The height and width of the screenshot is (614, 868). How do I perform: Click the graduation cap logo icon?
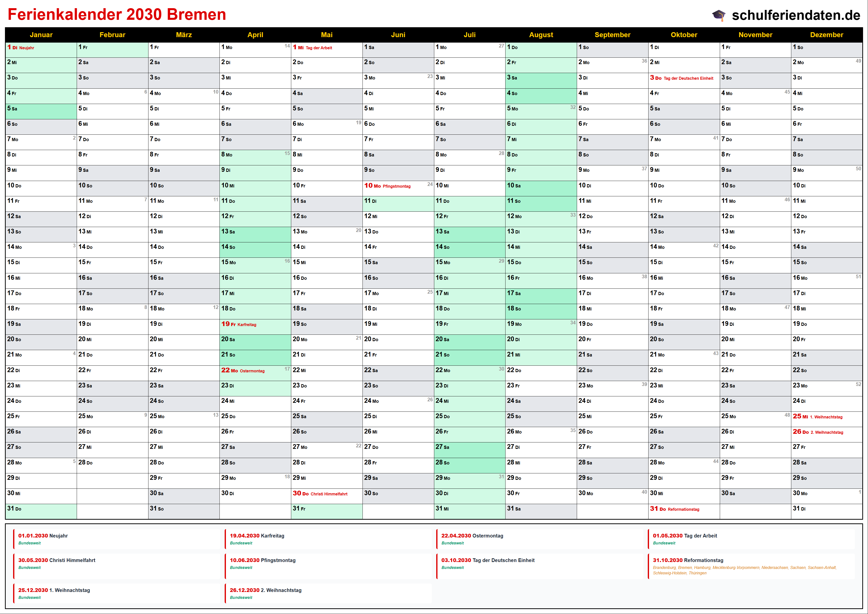pyautogui.click(x=719, y=15)
